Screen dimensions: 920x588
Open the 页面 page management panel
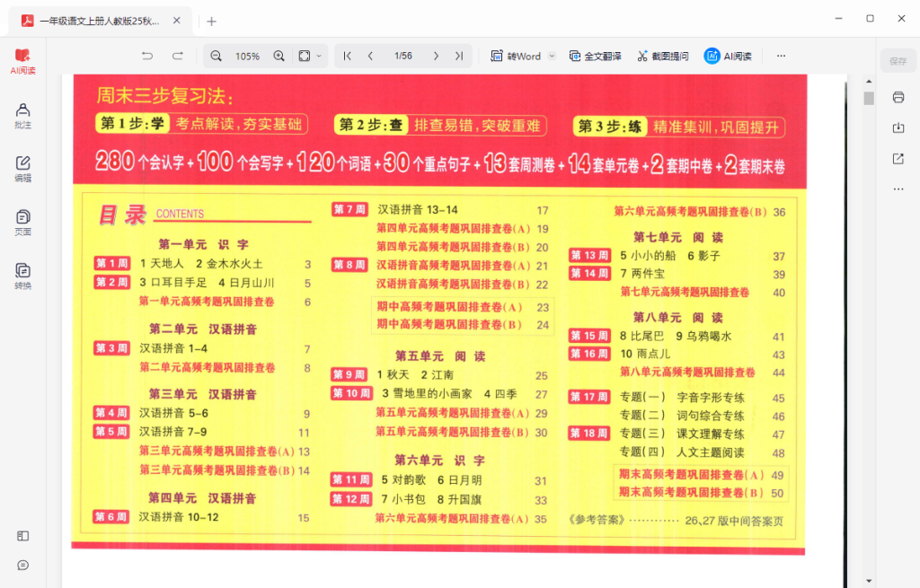[x=22, y=220]
